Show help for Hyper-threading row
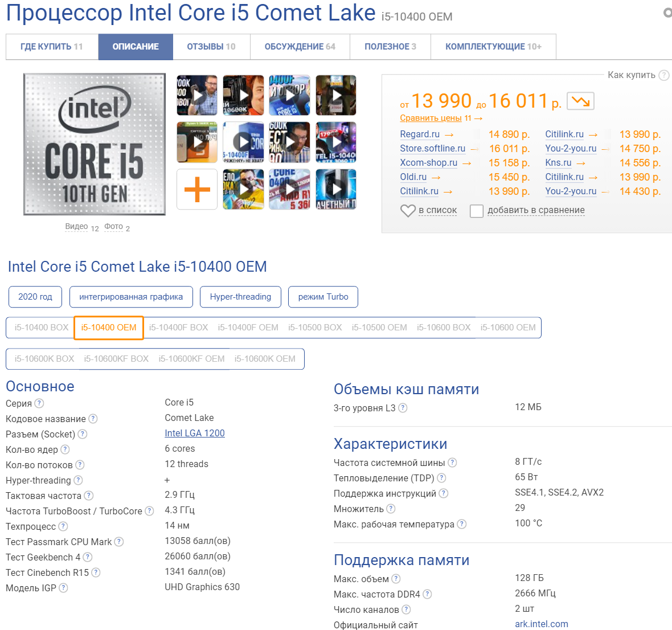 (x=78, y=480)
